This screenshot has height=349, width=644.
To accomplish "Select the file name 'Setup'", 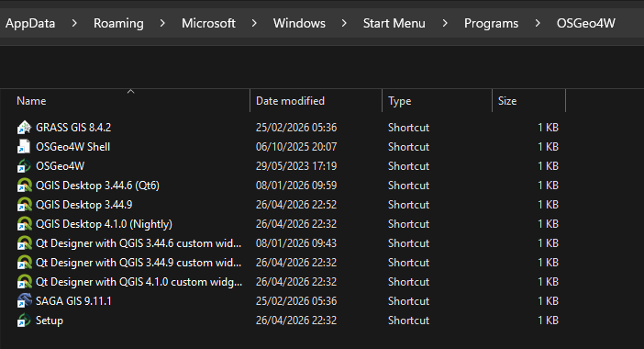I will coord(50,321).
